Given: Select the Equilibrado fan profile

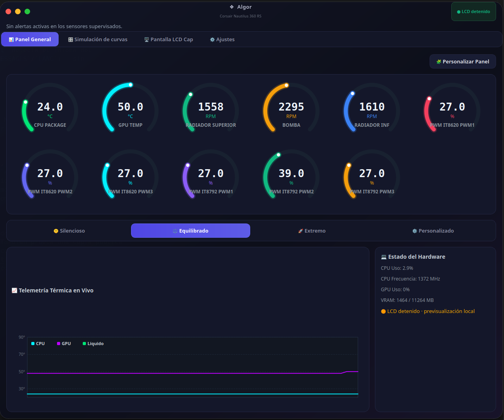Looking at the screenshot, I should 190,231.
